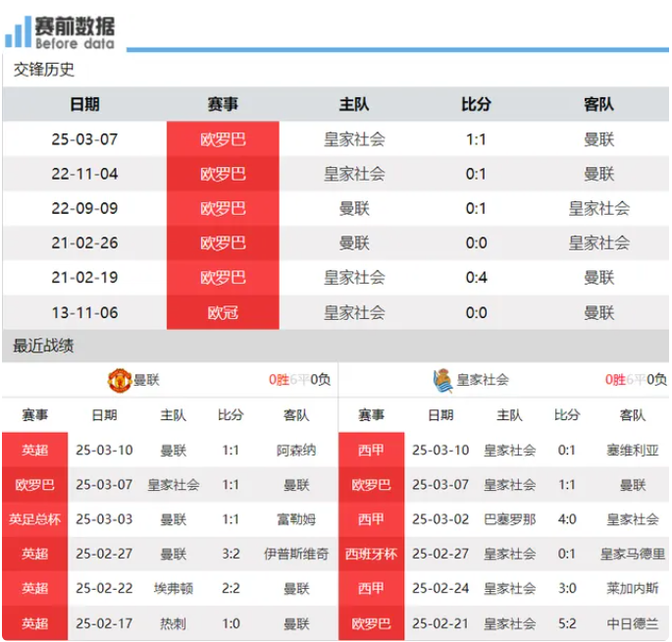
Task: Click the 热刺 home team cell
Action: click(173, 623)
